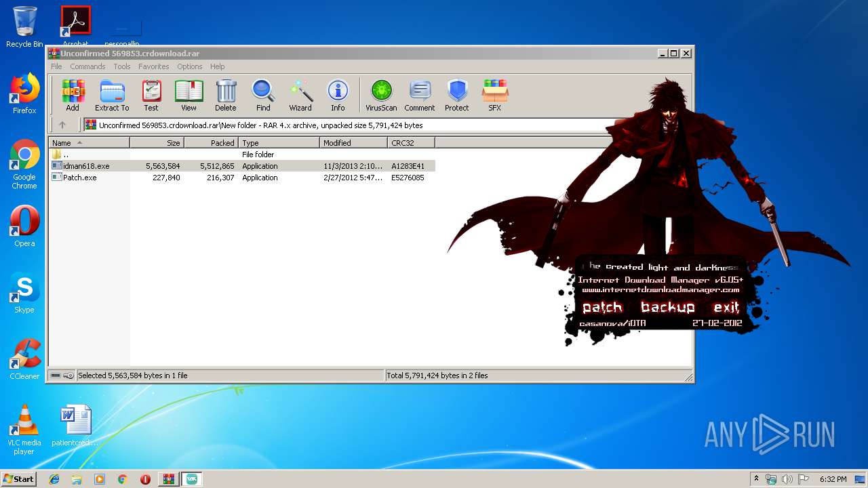Select the idman618.exe file row

point(242,165)
